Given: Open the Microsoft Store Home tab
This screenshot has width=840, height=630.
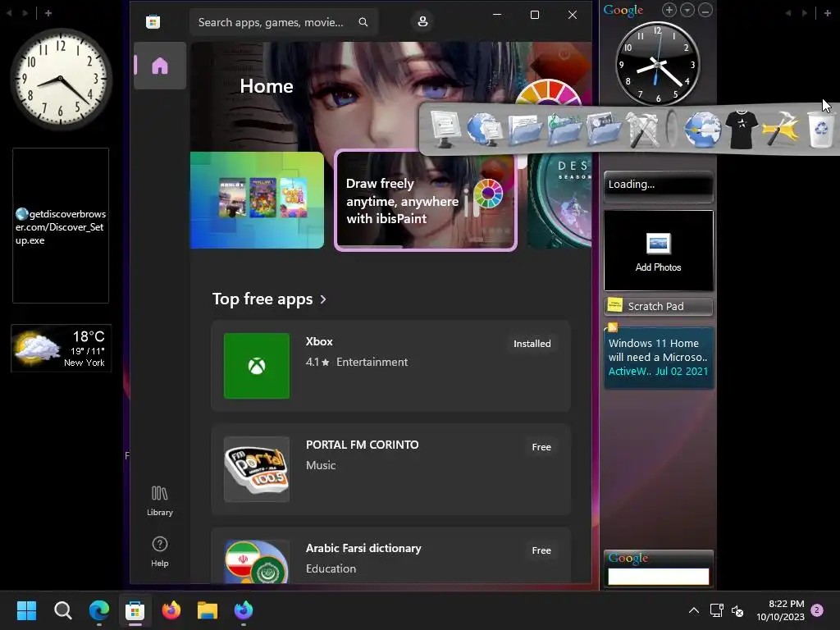Looking at the screenshot, I should tap(160, 66).
